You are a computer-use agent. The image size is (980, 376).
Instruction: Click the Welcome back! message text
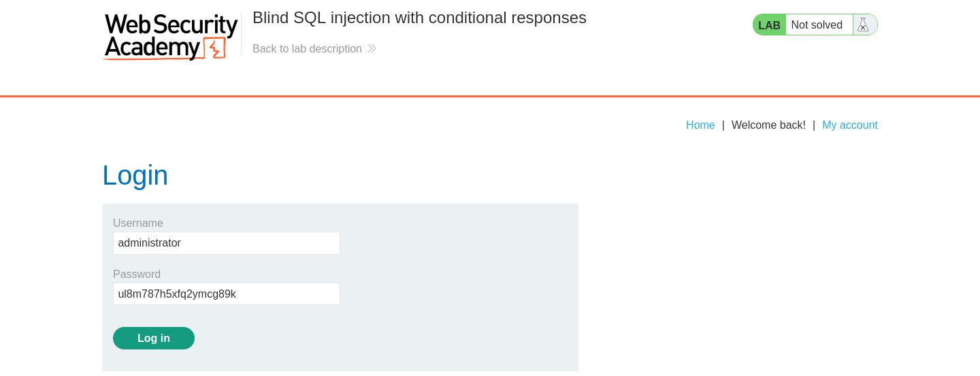click(768, 125)
